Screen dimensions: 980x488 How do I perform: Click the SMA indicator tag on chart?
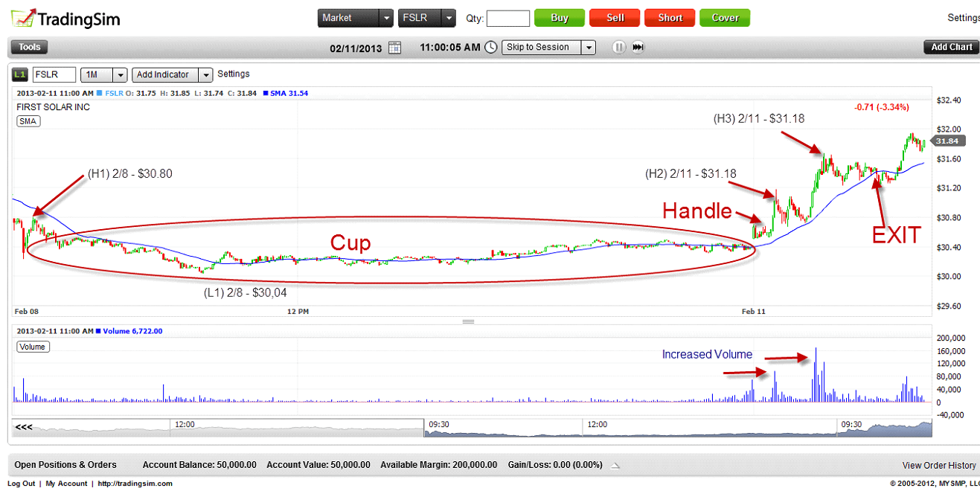[28, 121]
